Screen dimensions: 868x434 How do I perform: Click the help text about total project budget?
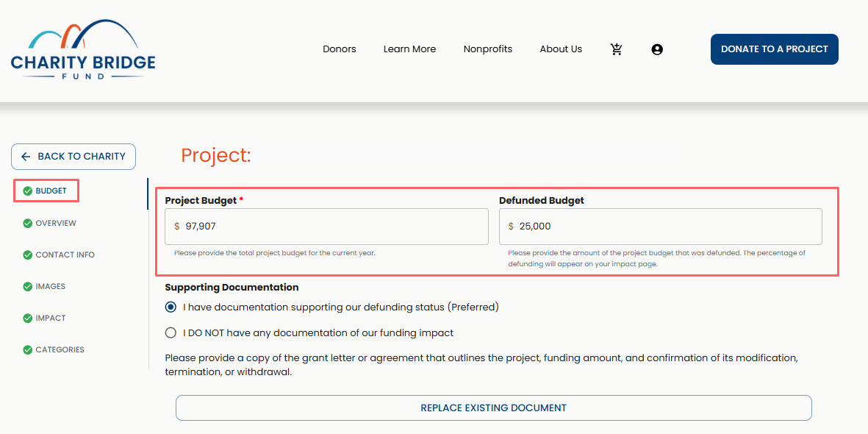[275, 253]
